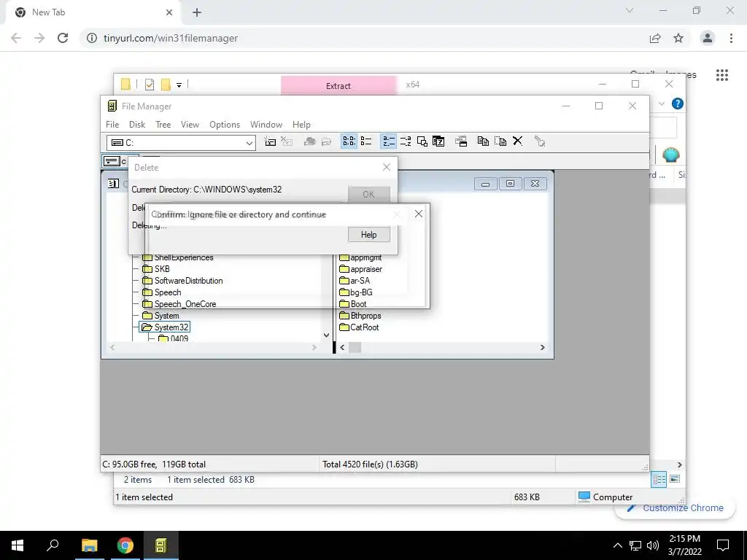Restore the child directory window
The height and width of the screenshot is (560, 747).
tap(510, 184)
